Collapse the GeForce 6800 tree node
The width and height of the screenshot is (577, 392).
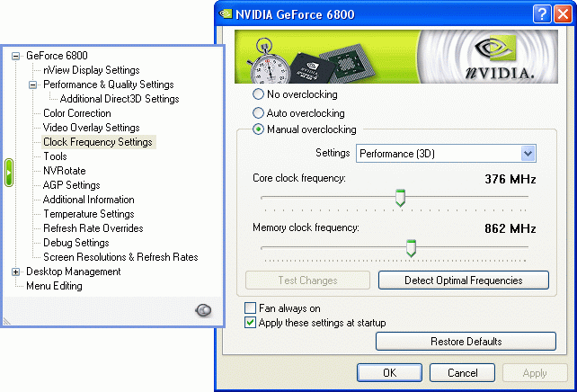(x=15, y=56)
